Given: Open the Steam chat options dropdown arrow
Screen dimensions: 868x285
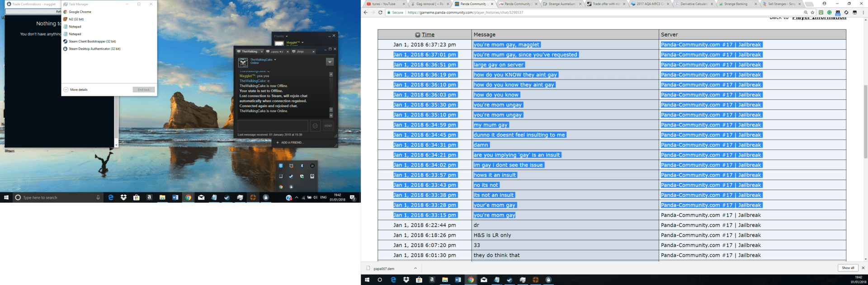Looking at the screenshot, I should click(x=330, y=62).
